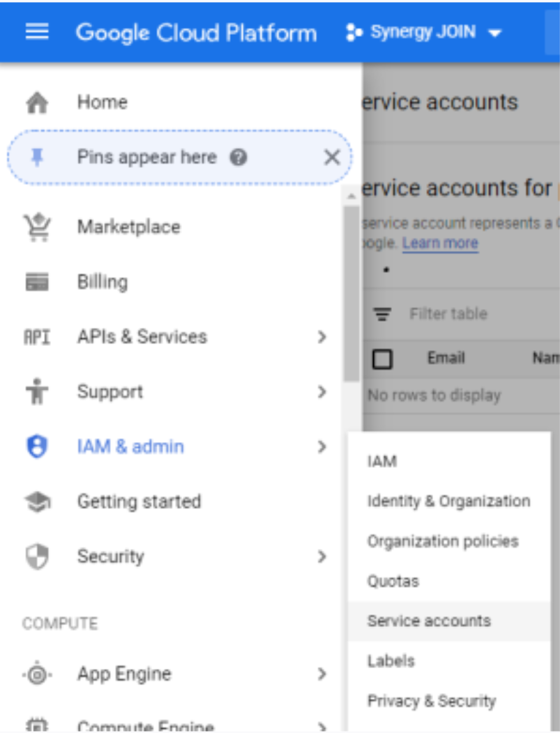The height and width of the screenshot is (733, 560).
Task: Open the Synergy JOIN project dropdown
Action: [x=423, y=32]
